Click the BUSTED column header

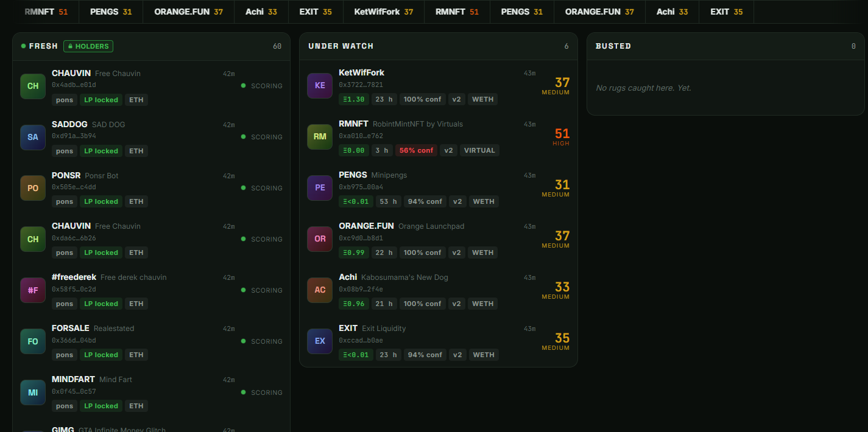(x=613, y=46)
